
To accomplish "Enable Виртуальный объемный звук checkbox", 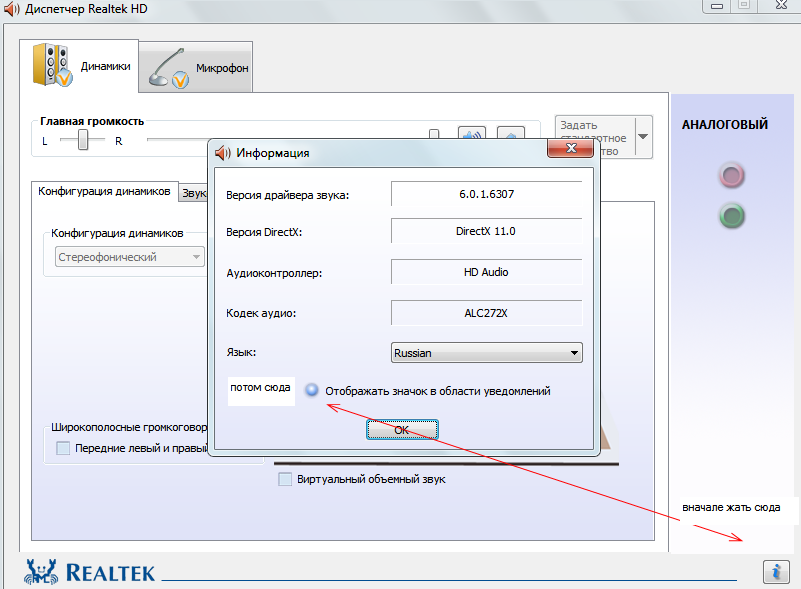I will click(285, 479).
